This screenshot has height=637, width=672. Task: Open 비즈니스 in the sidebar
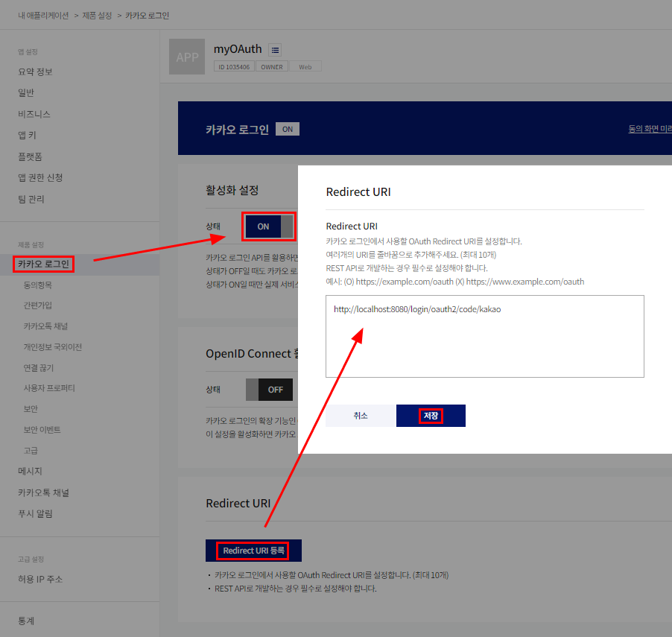34,114
